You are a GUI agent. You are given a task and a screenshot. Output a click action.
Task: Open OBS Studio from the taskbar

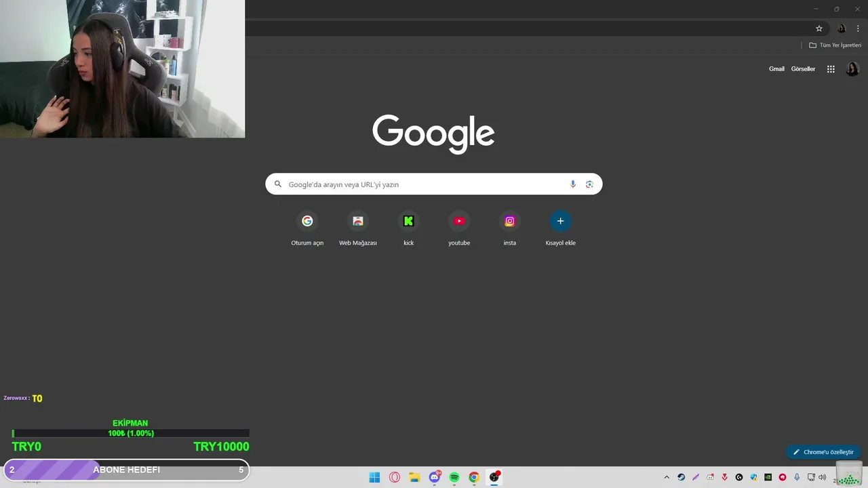[494, 477]
